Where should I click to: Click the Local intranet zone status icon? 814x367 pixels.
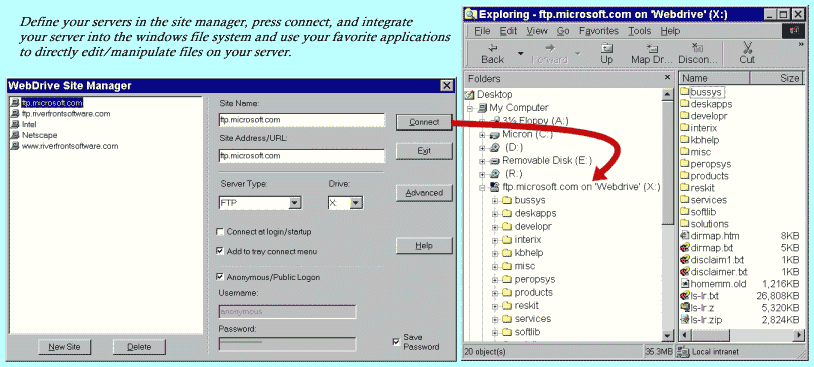(684, 352)
